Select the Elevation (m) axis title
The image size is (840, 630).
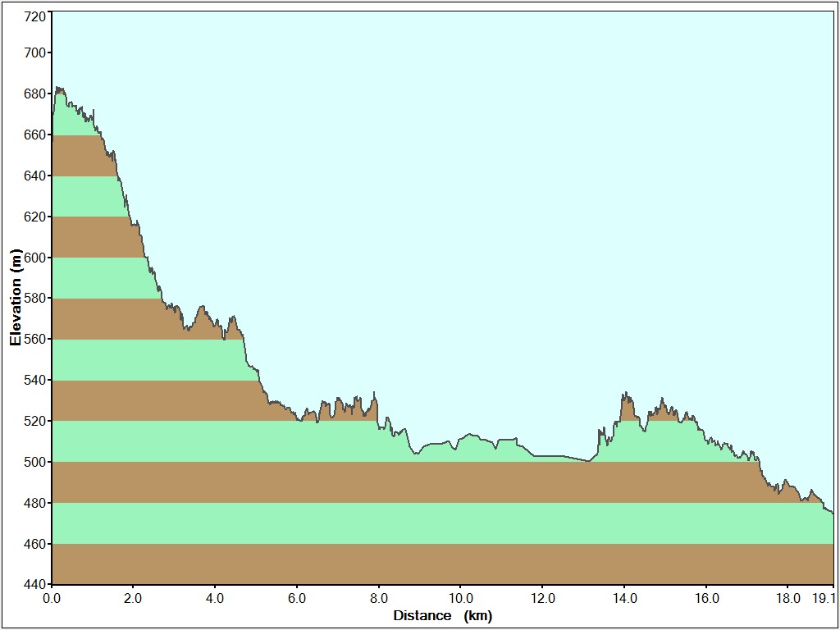coord(16,297)
